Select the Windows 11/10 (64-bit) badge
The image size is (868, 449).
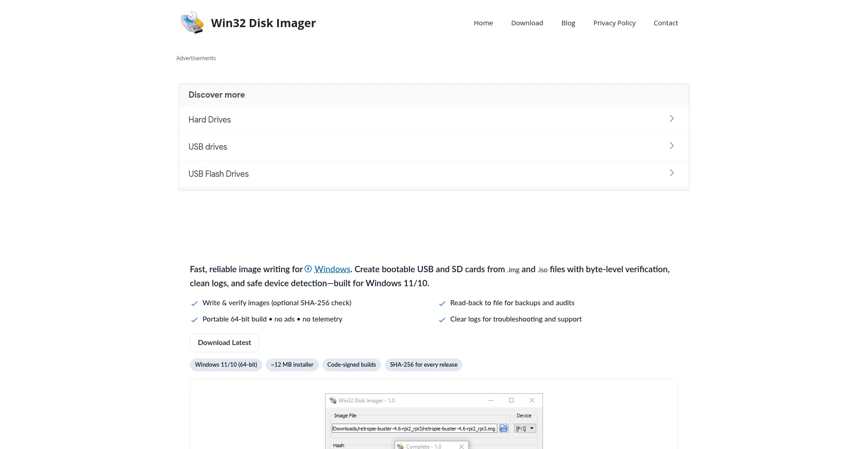click(x=226, y=365)
